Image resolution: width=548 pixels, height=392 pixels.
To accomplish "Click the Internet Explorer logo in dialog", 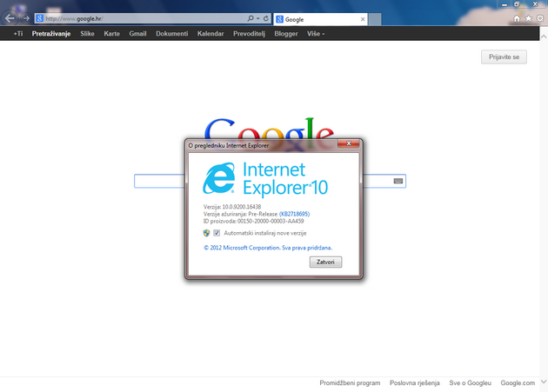I will 219,178.
